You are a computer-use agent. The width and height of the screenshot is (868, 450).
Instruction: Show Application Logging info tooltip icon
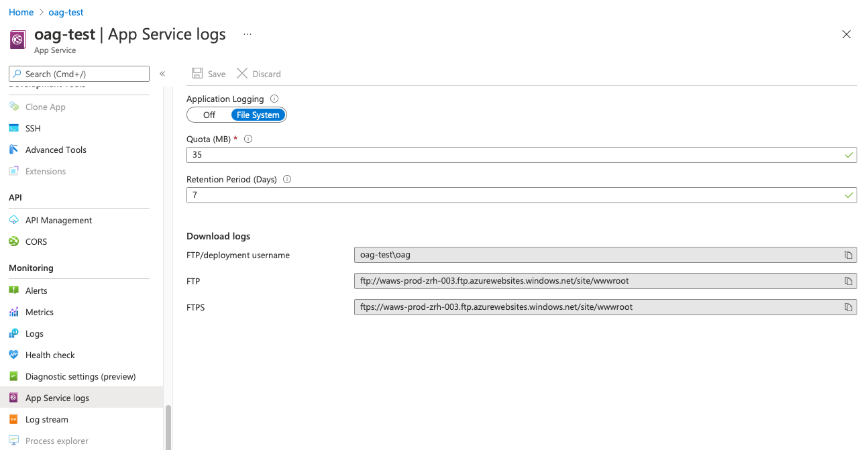pyautogui.click(x=274, y=99)
